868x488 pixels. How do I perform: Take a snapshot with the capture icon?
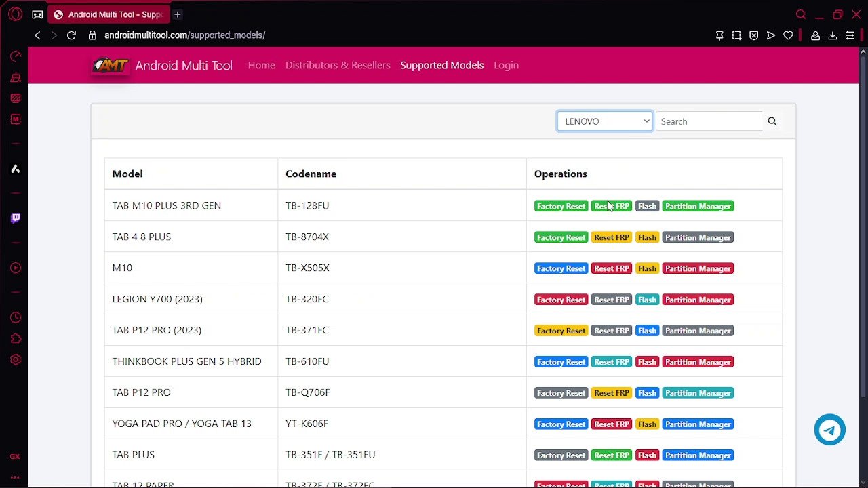point(736,35)
